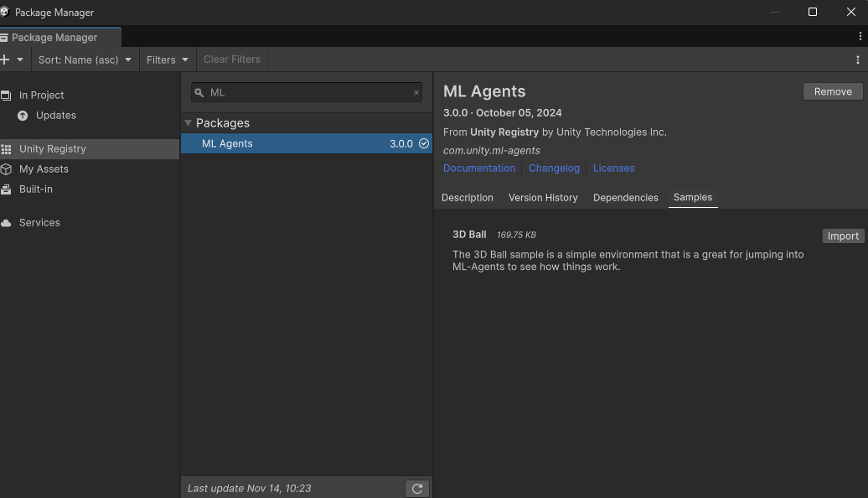Screen dimensions: 868x498
Task: Open the Licenses link
Action: point(613,169)
